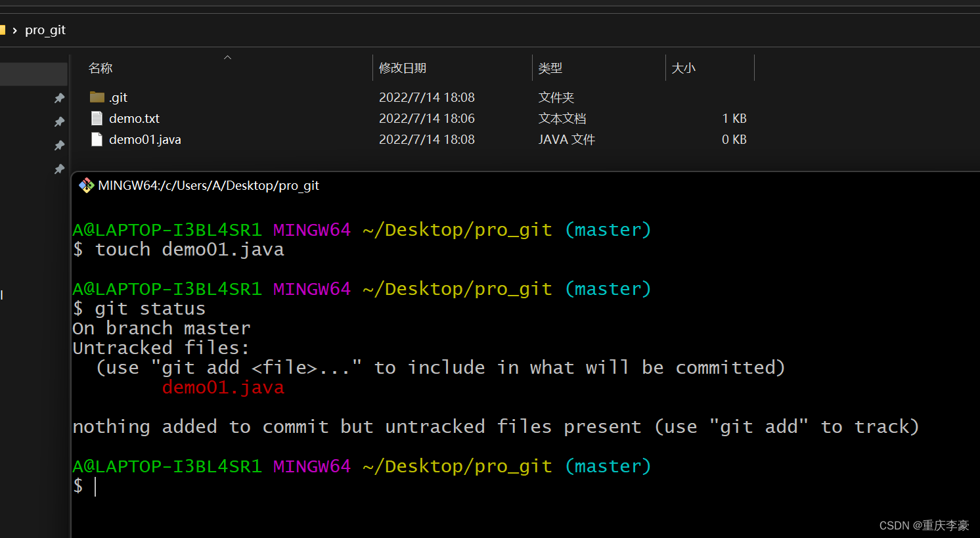Click the 0 KB size cell
This screenshot has width=980, height=538.
(734, 139)
